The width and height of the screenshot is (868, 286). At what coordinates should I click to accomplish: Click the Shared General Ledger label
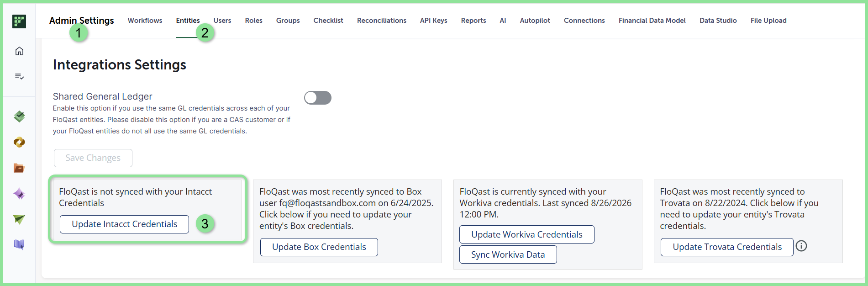(103, 96)
